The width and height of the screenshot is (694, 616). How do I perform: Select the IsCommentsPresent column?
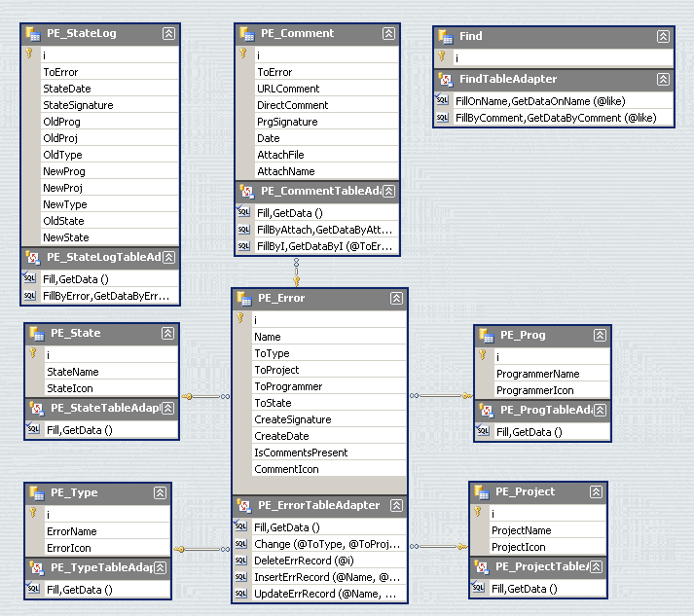pos(329,453)
